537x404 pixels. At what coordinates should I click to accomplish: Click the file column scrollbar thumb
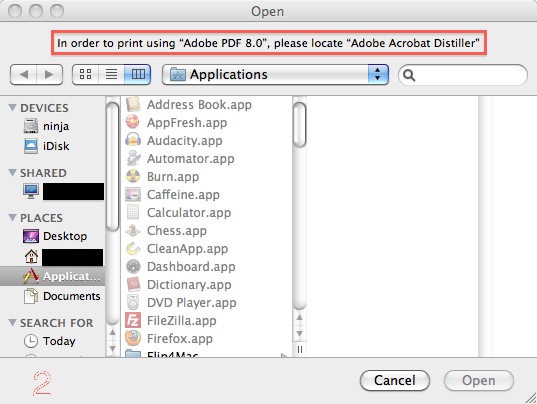[x=300, y=125]
